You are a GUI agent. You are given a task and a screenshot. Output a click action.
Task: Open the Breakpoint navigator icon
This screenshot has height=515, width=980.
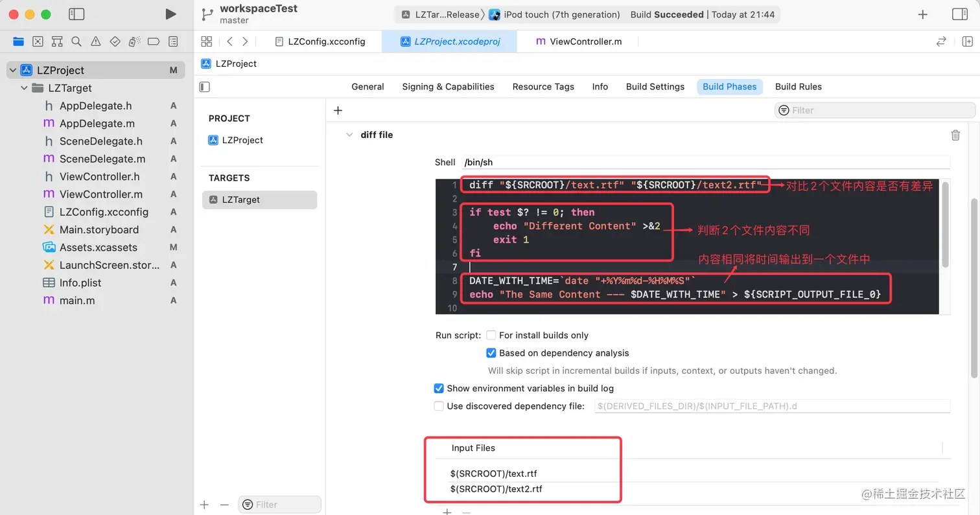point(154,41)
